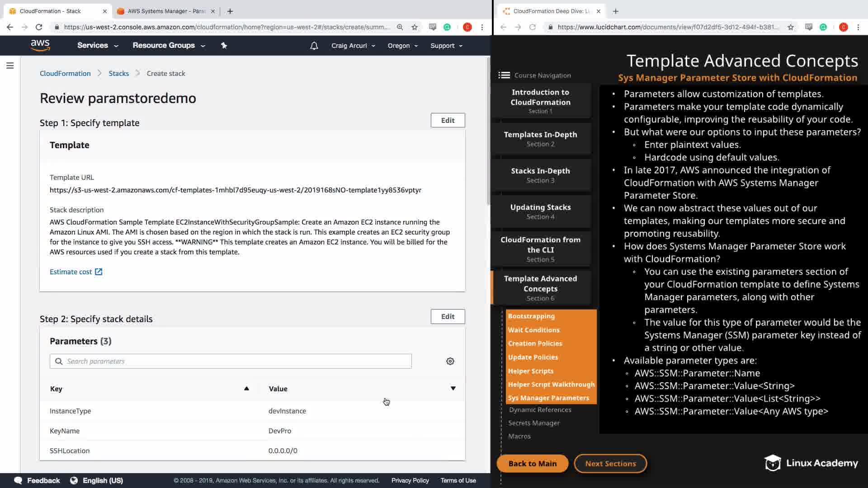The image size is (868, 488).
Task: Open the Resource Groups dropdown
Action: point(169,45)
